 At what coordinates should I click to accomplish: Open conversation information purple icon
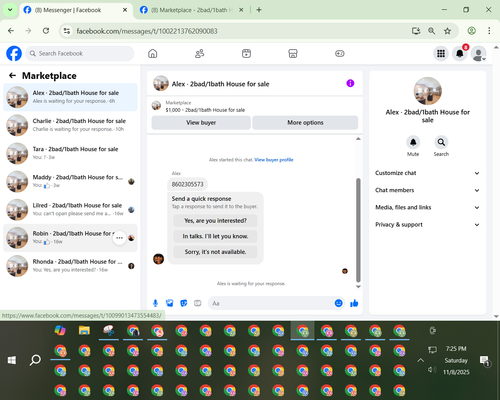(350, 83)
